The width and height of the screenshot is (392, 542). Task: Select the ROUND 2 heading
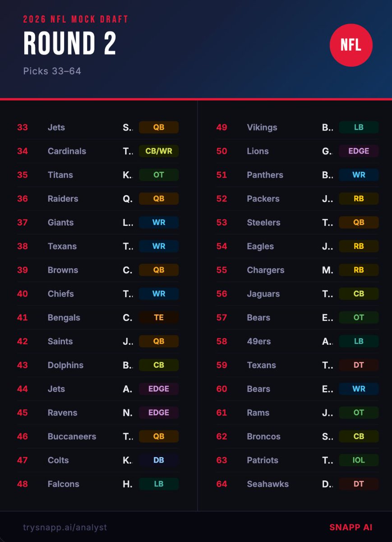point(70,44)
